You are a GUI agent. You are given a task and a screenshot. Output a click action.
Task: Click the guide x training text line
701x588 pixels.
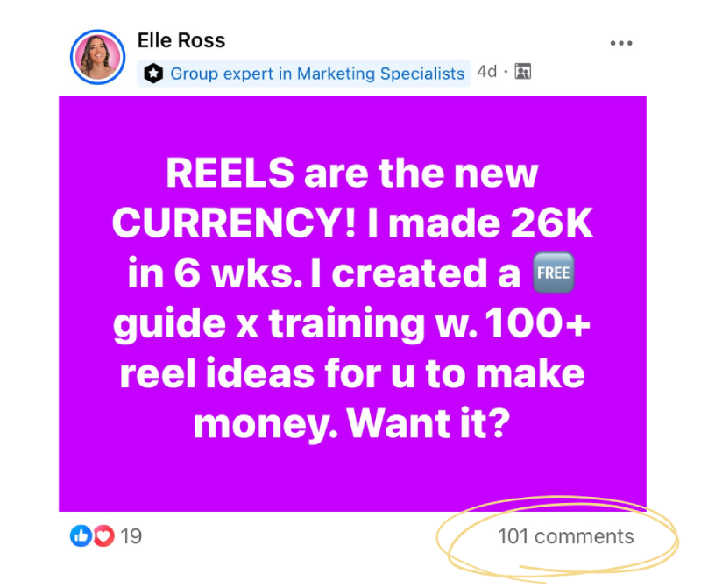[268, 324]
